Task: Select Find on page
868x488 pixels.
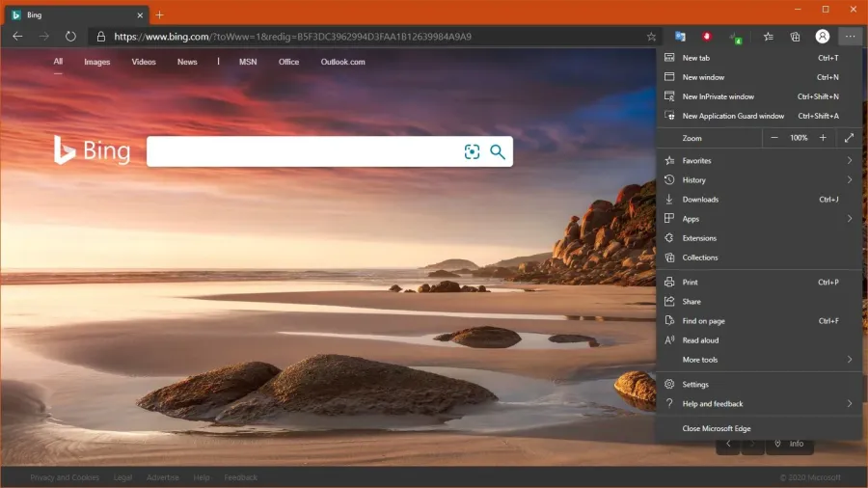Action: pyautogui.click(x=760, y=321)
